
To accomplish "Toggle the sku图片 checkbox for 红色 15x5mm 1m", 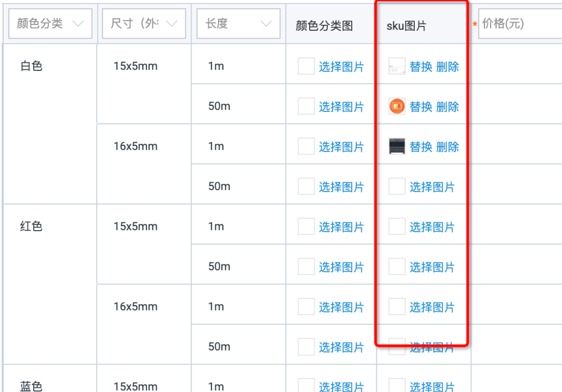I will [x=397, y=226].
